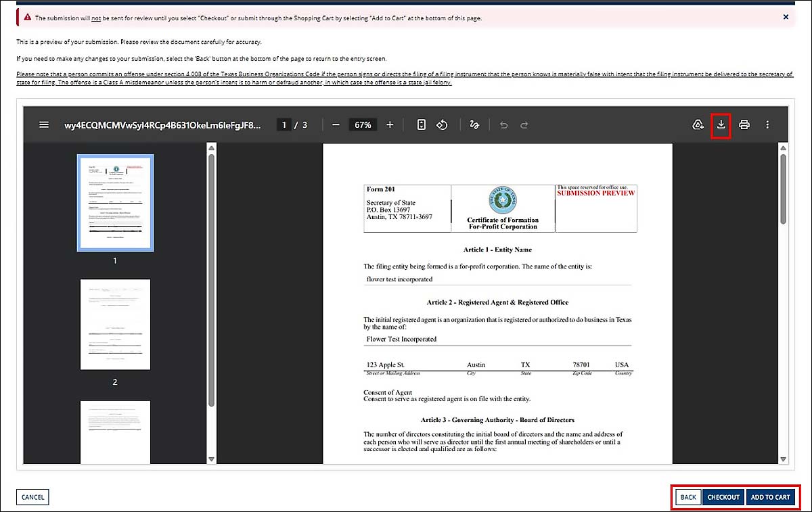Click 'Article 2 - Registered Agent & Registered Office' heading
Screen dimensions: 812x512
coord(497,302)
